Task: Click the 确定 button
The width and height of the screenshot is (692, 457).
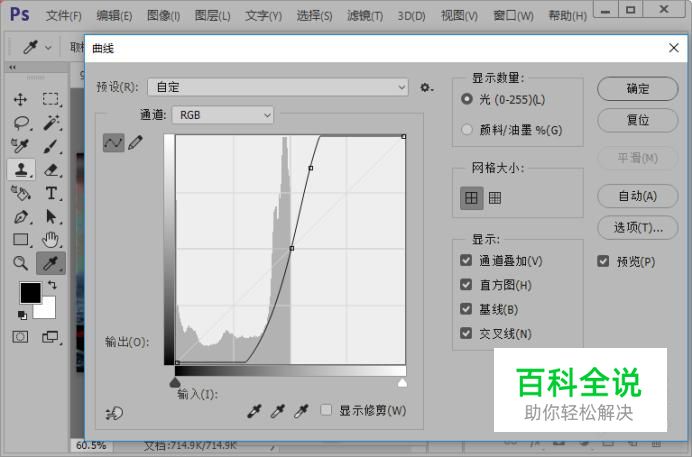Action: click(x=638, y=89)
